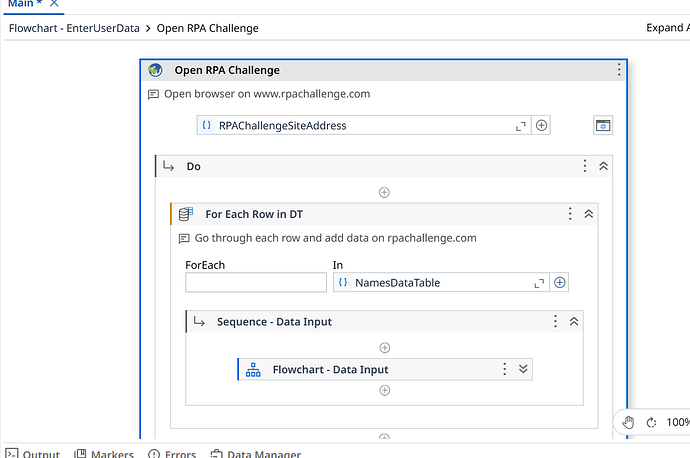Click the reset zoom icon

(651, 423)
